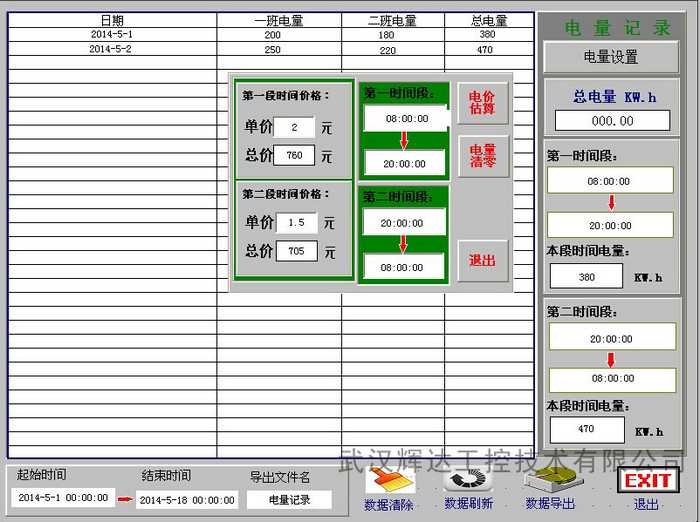
Task: Click the right panel field showing 380
Action: pyautogui.click(x=586, y=277)
